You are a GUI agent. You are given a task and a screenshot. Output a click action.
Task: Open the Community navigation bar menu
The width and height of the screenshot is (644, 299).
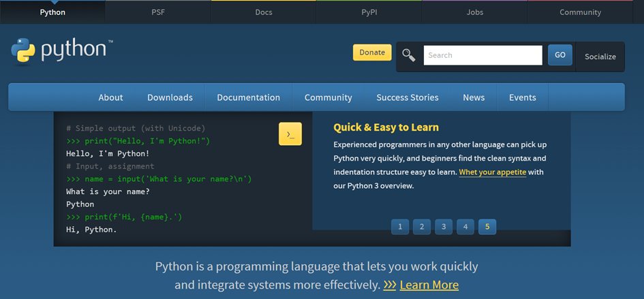(x=328, y=97)
